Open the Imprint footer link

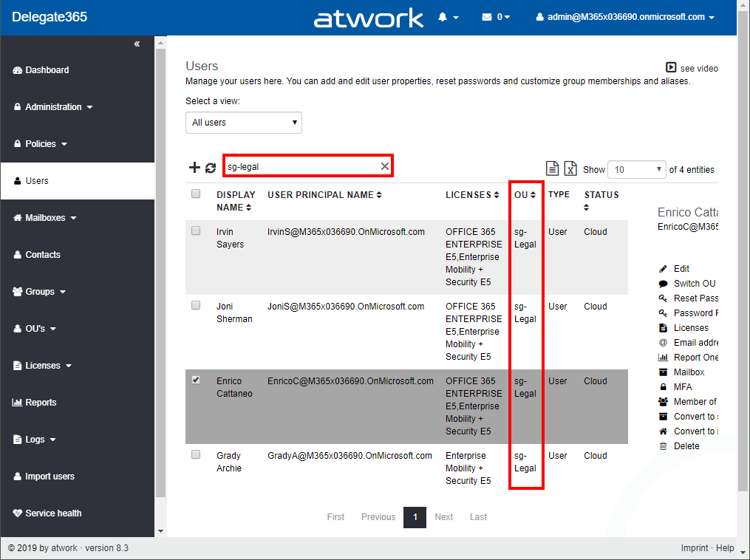695,548
